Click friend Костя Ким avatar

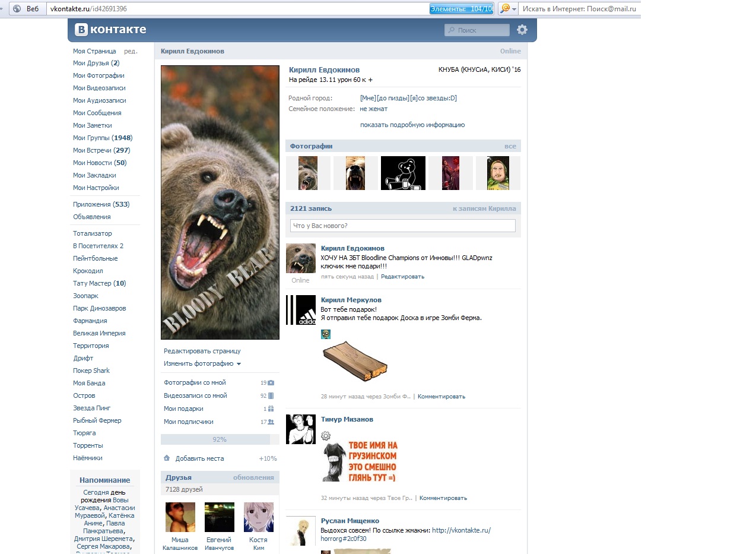(x=259, y=517)
